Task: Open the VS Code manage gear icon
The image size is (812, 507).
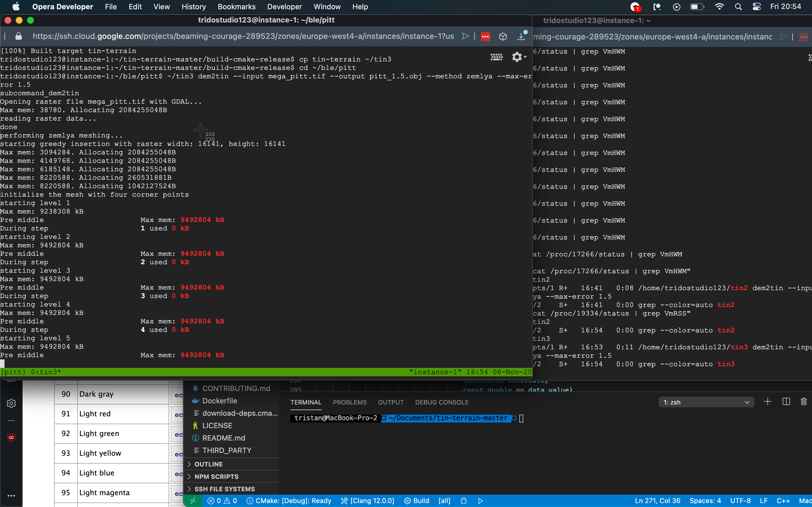Action: 11,403
